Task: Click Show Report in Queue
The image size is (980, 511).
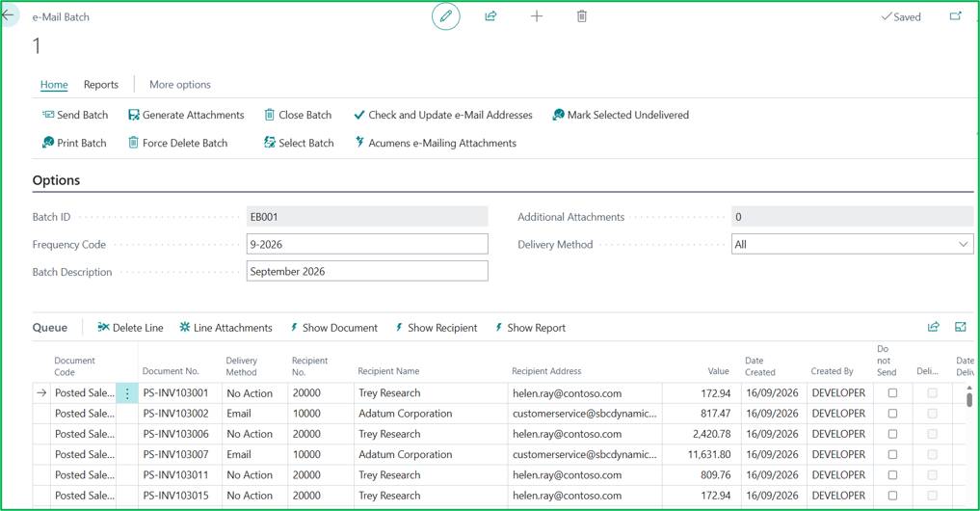Action: pos(530,328)
